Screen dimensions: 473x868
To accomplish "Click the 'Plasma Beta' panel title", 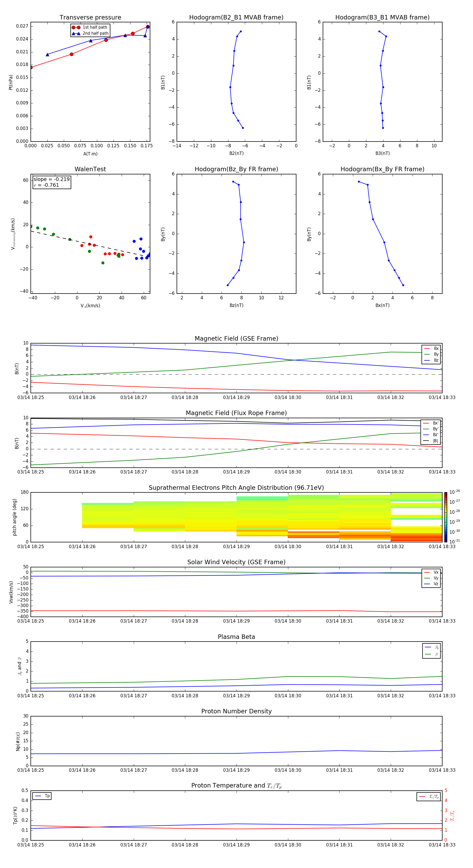I will coord(236,637).
